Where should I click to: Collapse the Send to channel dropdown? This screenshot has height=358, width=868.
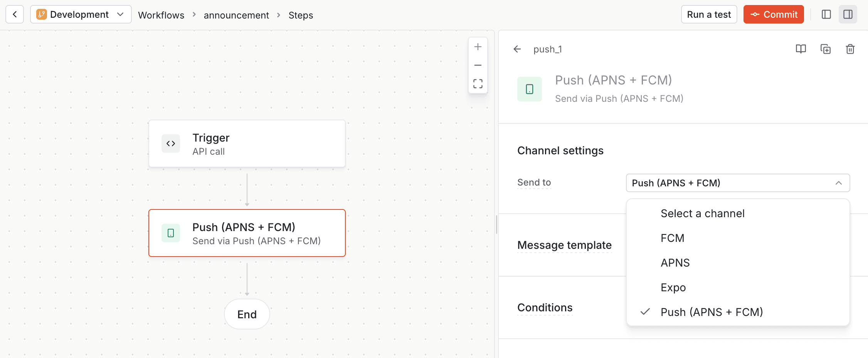click(x=839, y=183)
